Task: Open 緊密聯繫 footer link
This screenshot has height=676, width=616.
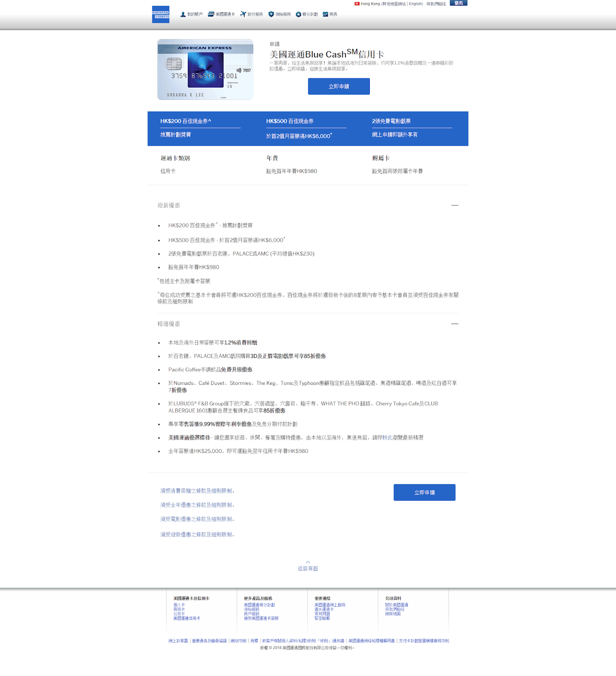Action: pos(322,618)
